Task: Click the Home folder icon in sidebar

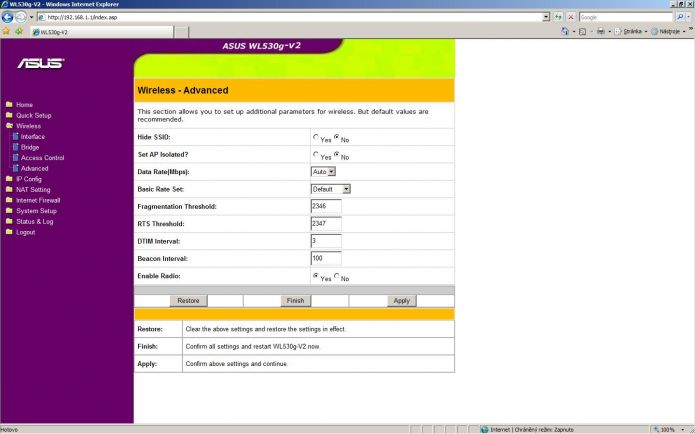Action: click(x=9, y=105)
